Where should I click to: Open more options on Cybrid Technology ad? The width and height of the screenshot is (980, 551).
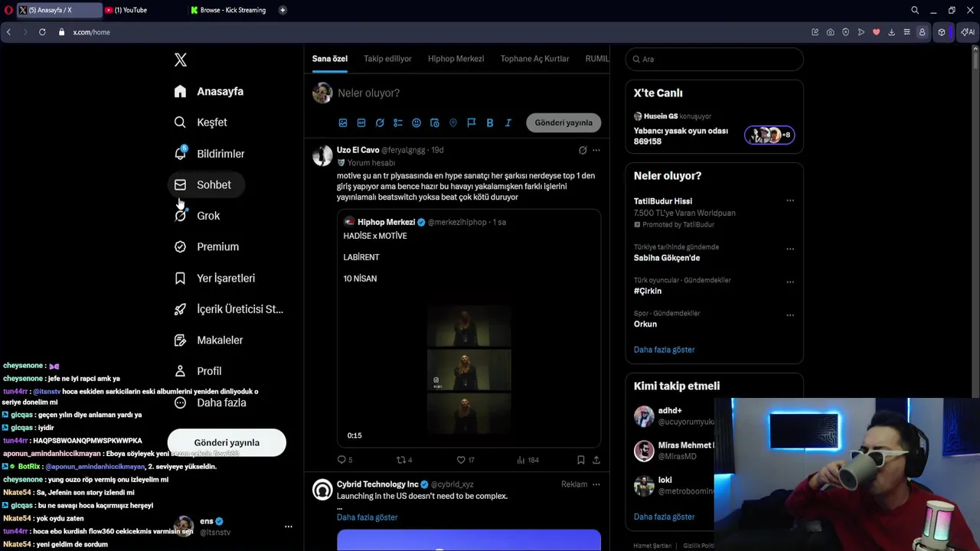pyautogui.click(x=596, y=484)
